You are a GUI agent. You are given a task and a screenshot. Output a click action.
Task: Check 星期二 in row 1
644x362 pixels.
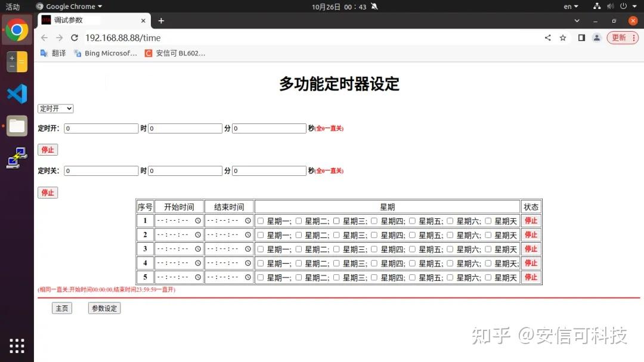(299, 221)
